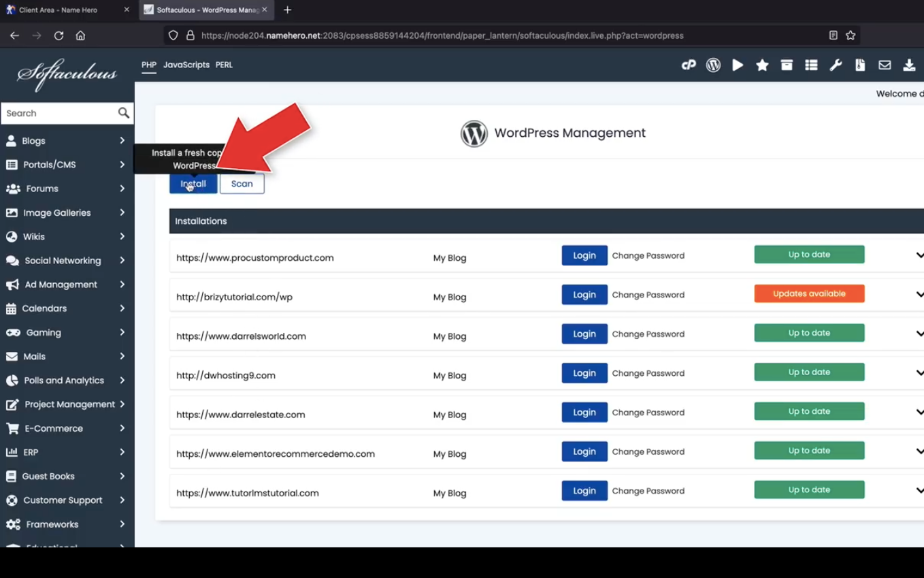
Task: Expand the Customer Support category chevron
Action: pyautogui.click(x=122, y=500)
